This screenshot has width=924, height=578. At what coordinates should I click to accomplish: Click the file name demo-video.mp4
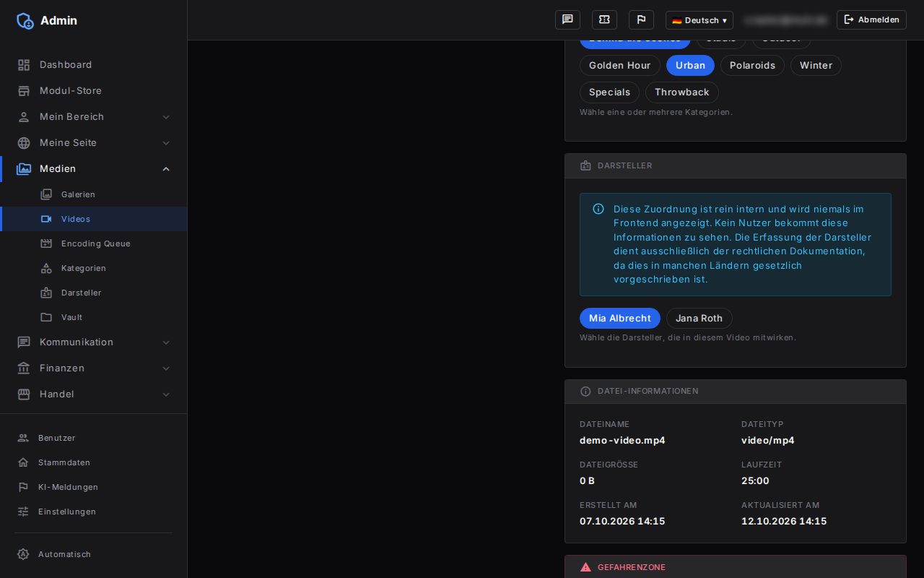tap(622, 440)
